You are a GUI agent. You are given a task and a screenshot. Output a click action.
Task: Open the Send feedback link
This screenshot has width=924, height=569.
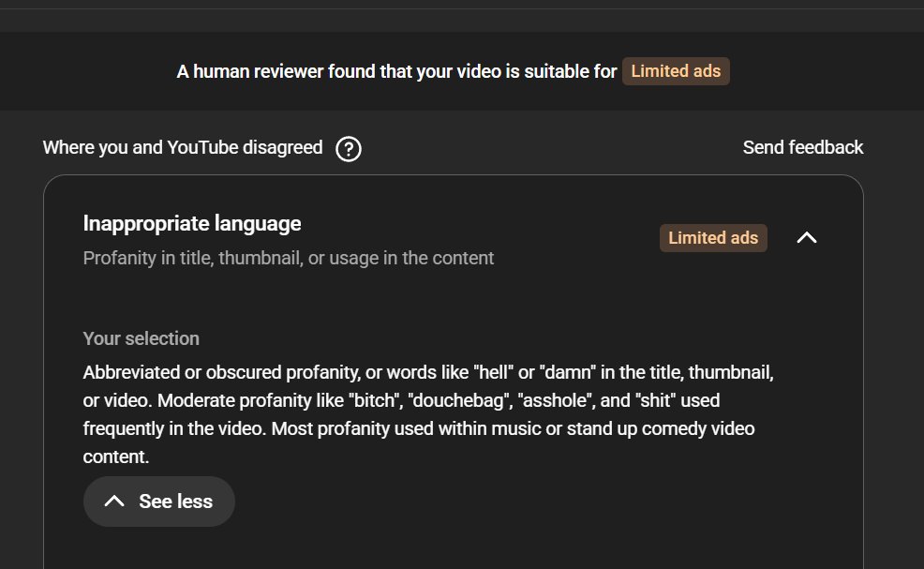tap(802, 147)
